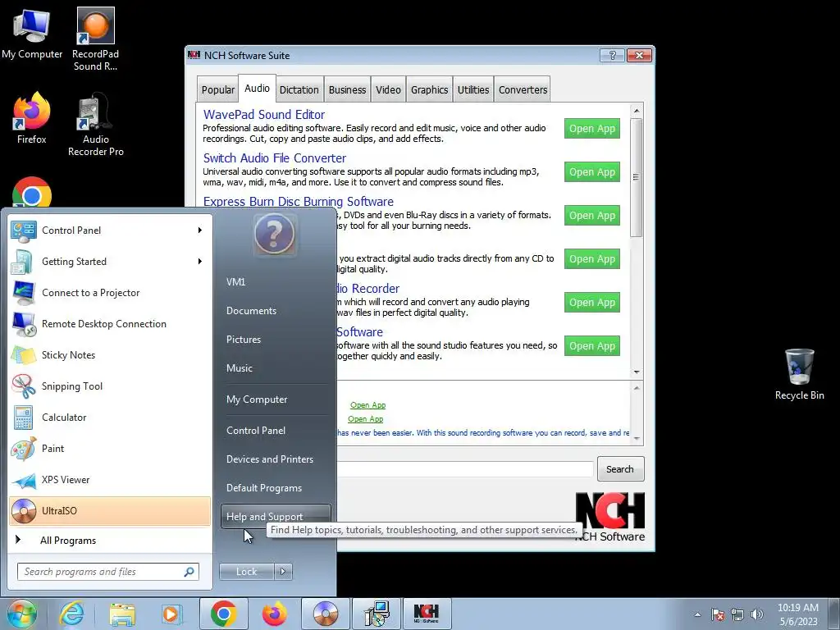Image resolution: width=840 pixels, height=630 pixels.
Task: Launch Firefox from the desktop icon
Action: pos(32,118)
